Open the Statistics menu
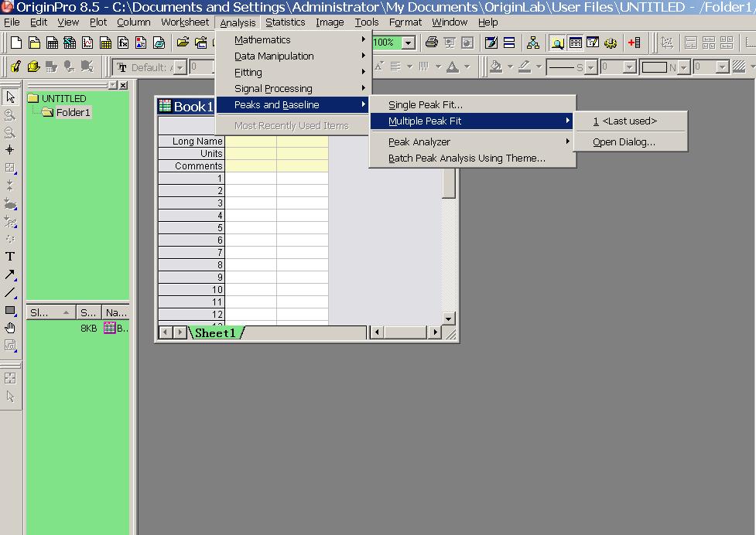This screenshot has width=756, height=535. click(x=285, y=22)
